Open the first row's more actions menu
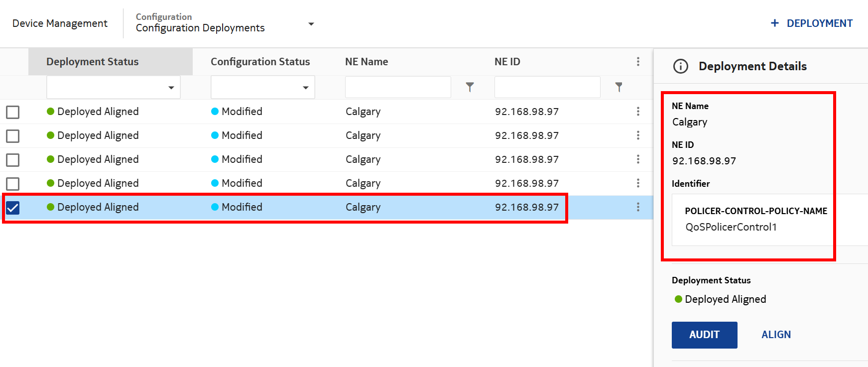 (x=638, y=112)
